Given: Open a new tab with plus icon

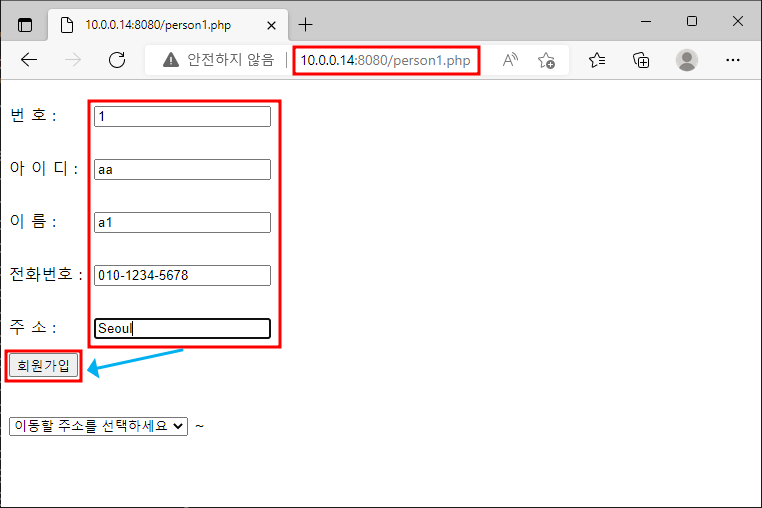Looking at the screenshot, I should tap(305, 24).
